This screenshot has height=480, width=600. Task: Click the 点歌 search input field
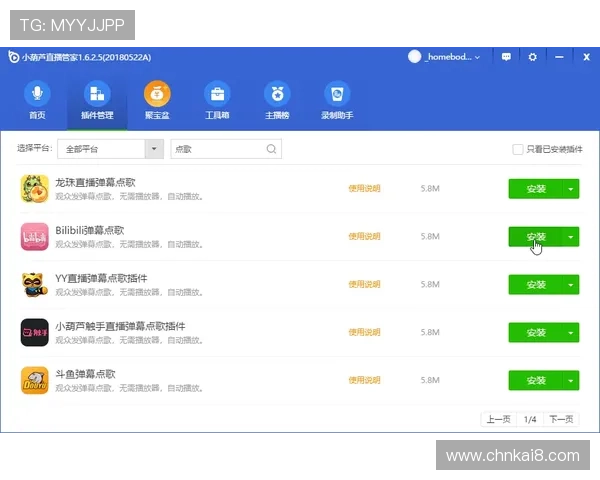point(226,149)
